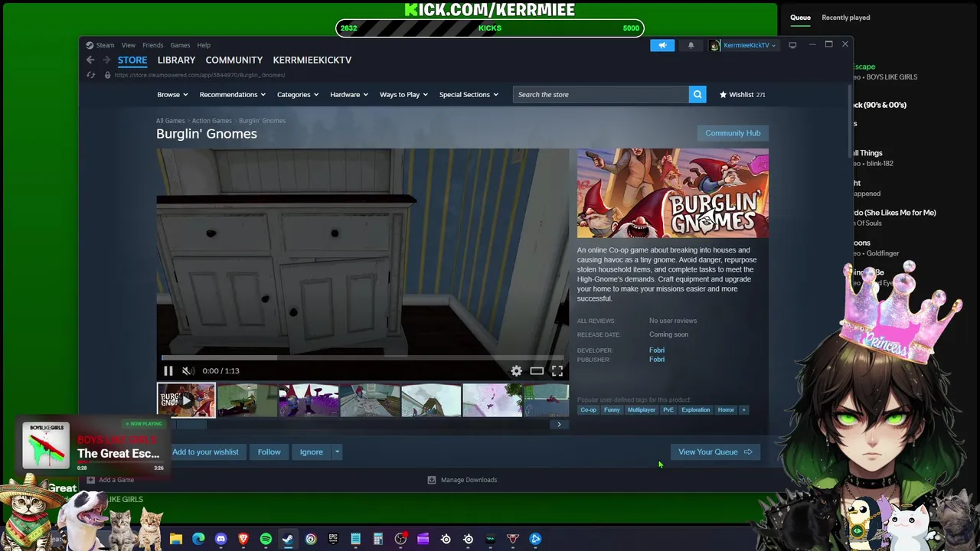Screen dimensions: 980x551
Task: Switch to the COMMUNITY tab
Action: click(x=234, y=60)
